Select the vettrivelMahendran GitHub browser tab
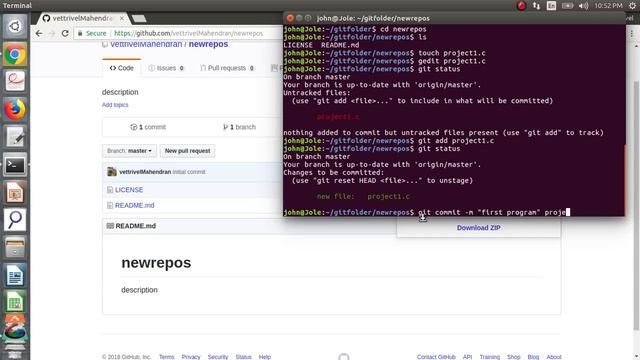This screenshot has width=640, height=360. click(82, 18)
